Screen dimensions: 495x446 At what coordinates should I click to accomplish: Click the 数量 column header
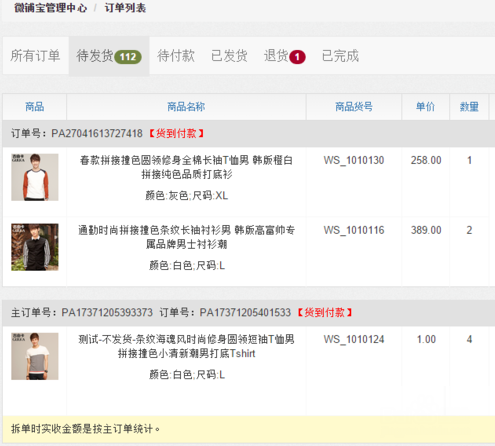469,107
